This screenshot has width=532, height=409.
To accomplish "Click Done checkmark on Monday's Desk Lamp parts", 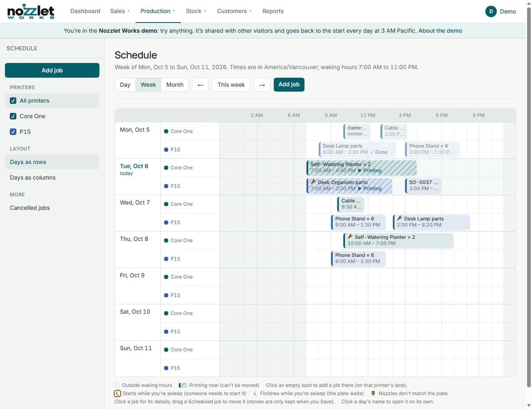I will pyautogui.click(x=372, y=152).
